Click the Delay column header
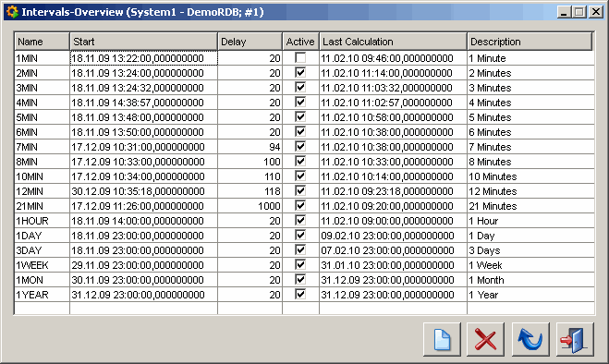609x364 pixels. coord(250,42)
